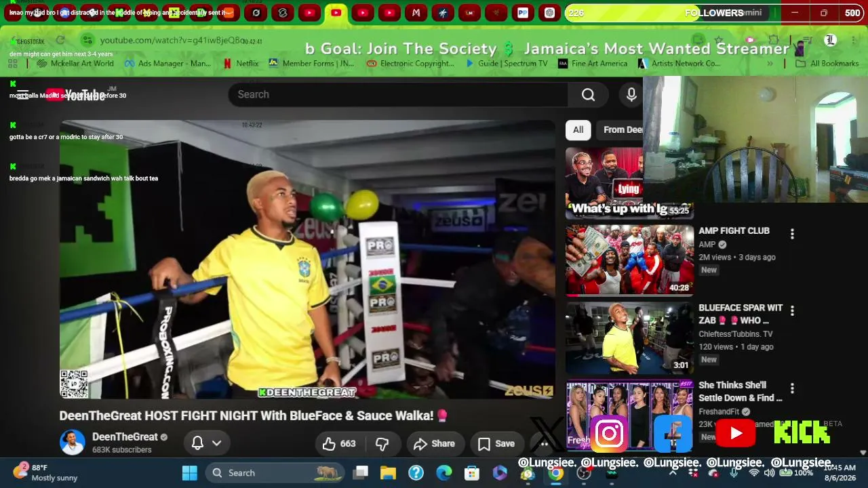The width and height of the screenshot is (868, 488).
Task: Open more options for She Thinks She'll video
Action: point(792,388)
